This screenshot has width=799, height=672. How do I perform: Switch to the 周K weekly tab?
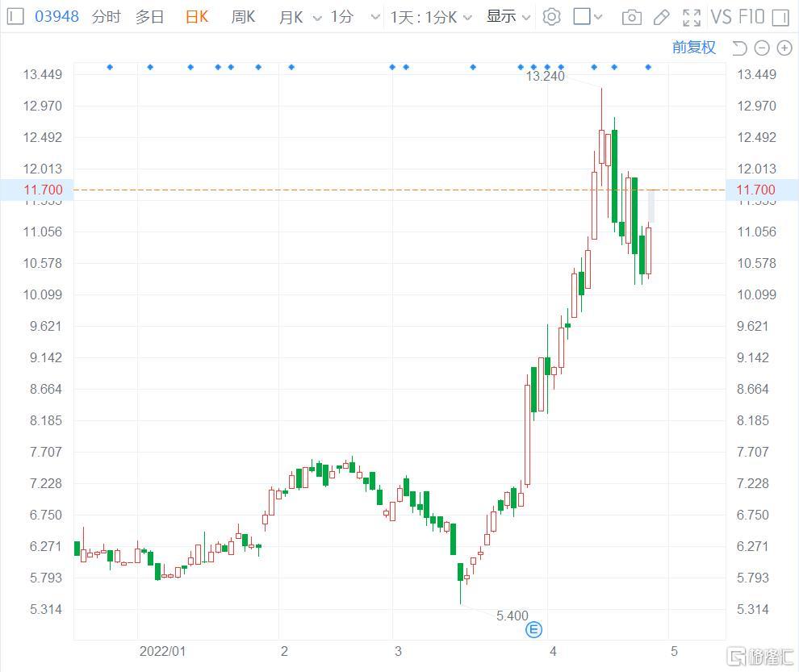[243, 17]
